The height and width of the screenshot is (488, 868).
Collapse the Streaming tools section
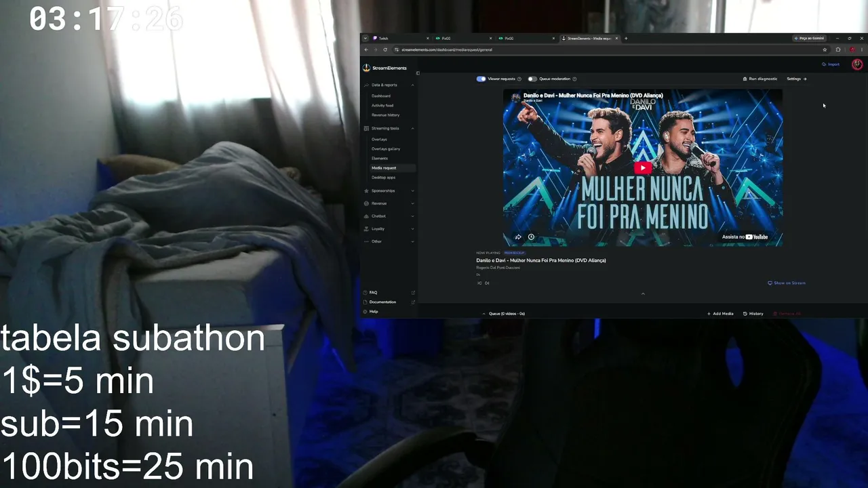pos(389,128)
